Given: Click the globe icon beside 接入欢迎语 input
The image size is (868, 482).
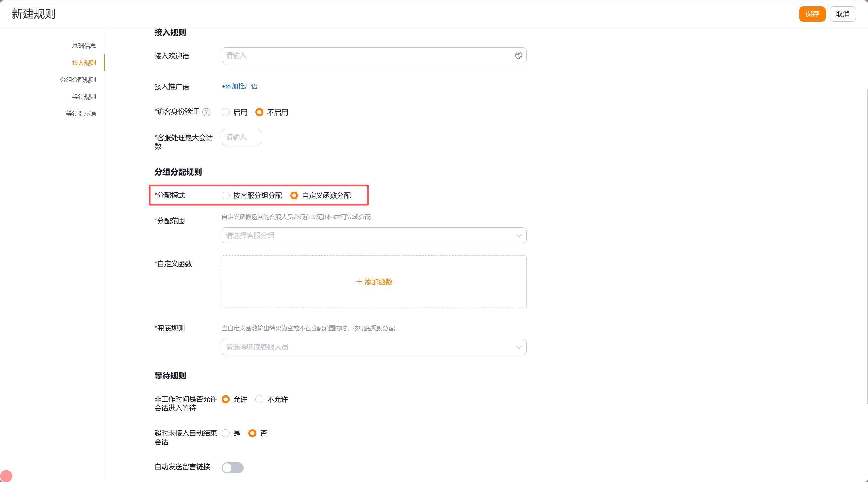Looking at the screenshot, I should click(518, 55).
